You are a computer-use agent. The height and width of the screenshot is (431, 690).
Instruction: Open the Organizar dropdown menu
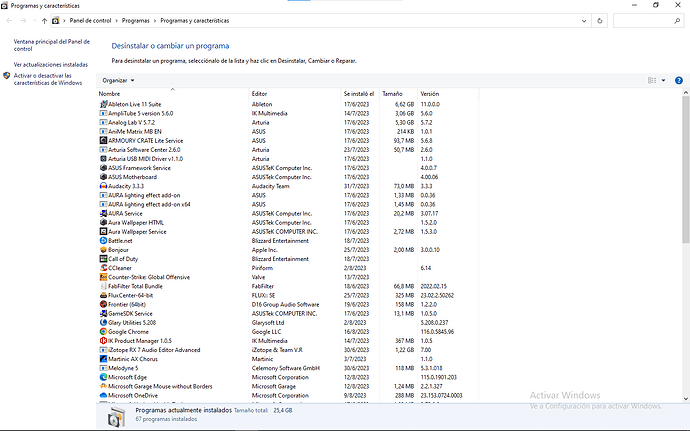118,81
